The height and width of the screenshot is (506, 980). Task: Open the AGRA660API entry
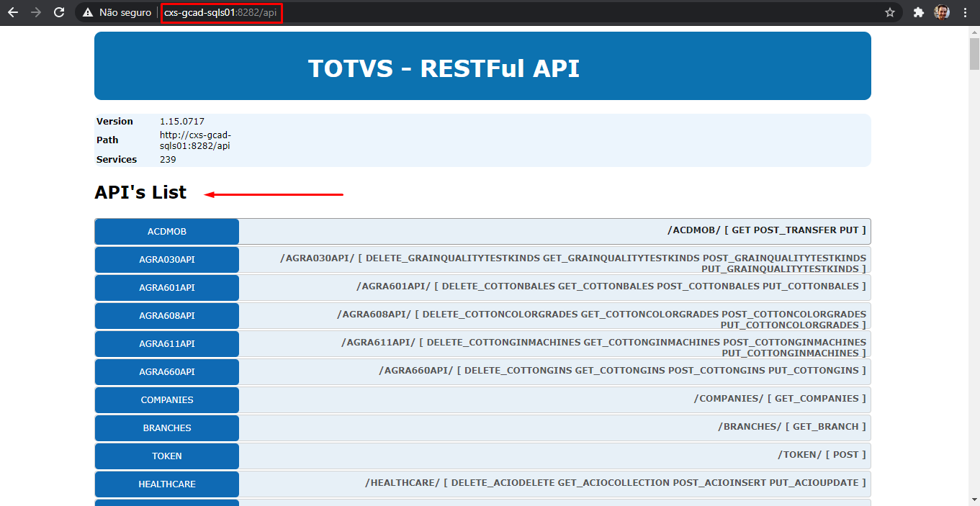point(167,372)
